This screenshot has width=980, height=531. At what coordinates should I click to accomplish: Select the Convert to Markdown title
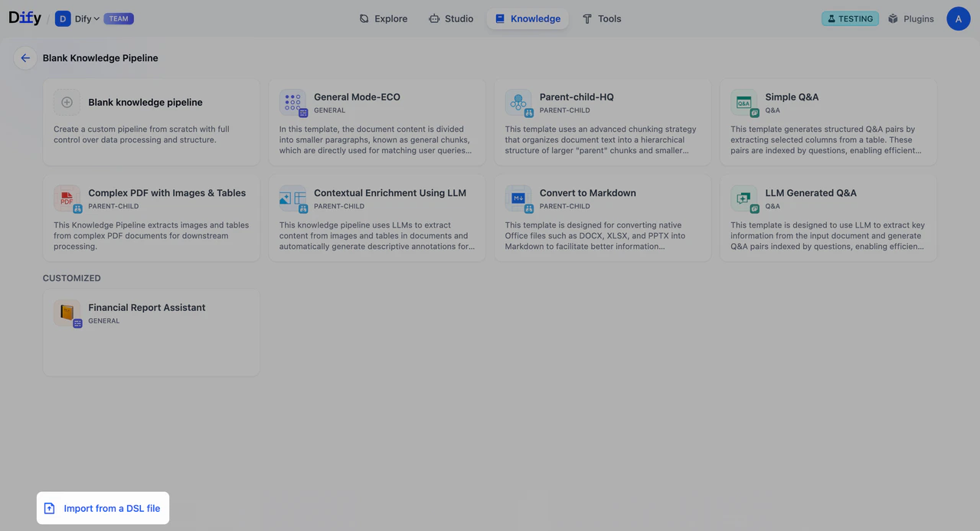point(588,192)
